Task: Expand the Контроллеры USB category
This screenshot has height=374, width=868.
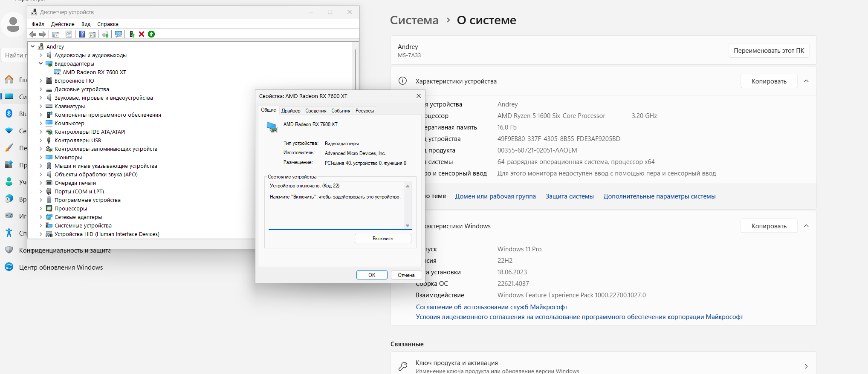Action: tap(41, 140)
